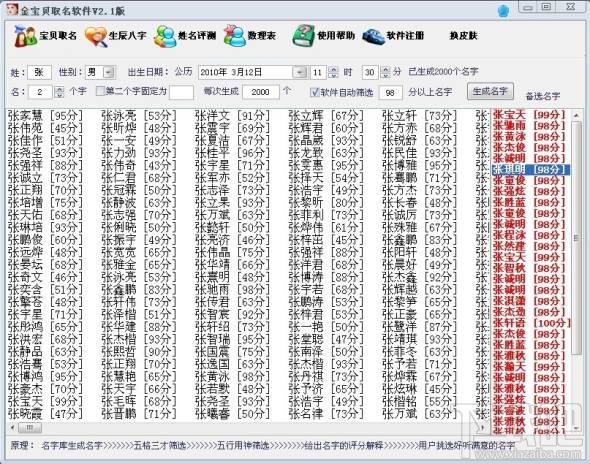Image resolution: width=590 pixels, height=464 pixels.
Task: Select 张晚霞 [47分] in name list
Action: coord(45,414)
